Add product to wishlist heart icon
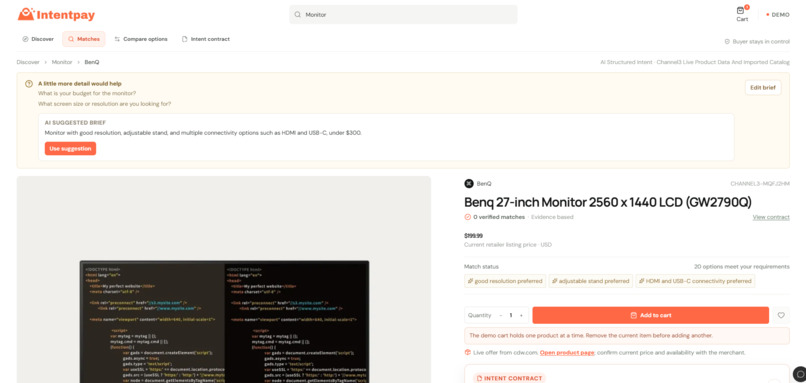 781,315
